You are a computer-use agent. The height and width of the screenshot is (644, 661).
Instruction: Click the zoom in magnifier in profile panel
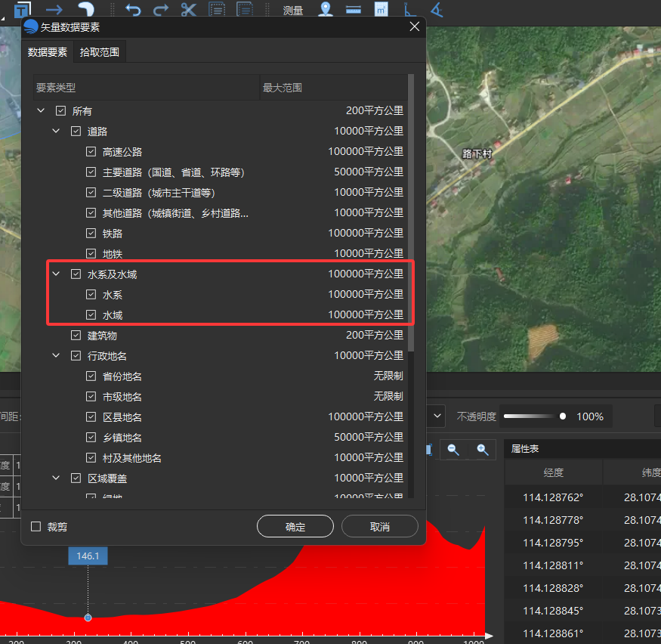pos(483,450)
